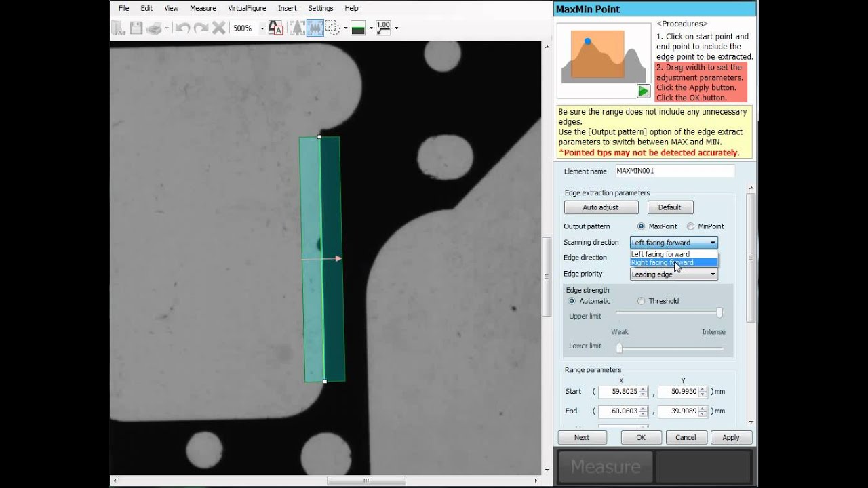Click the Print icon
868x488 pixels.
tap(155, 28)
